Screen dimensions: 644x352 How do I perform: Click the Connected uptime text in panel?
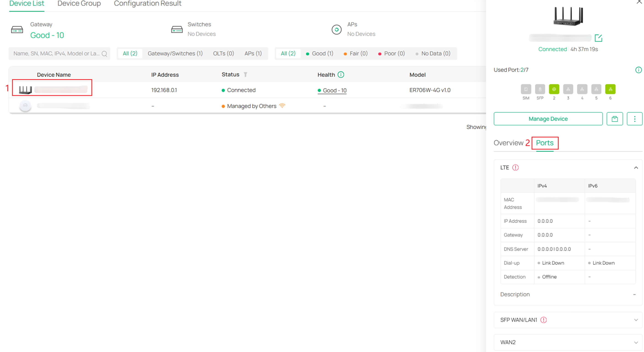[x=568, y=49]
